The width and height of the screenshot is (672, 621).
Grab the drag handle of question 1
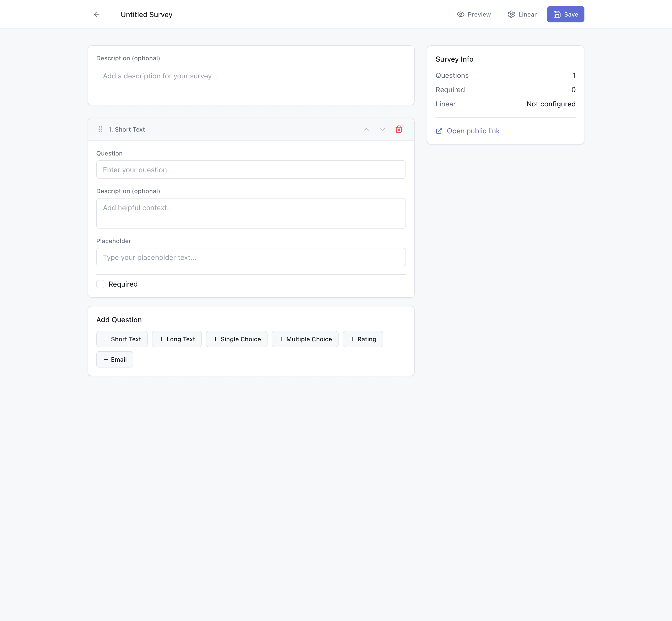100,129
